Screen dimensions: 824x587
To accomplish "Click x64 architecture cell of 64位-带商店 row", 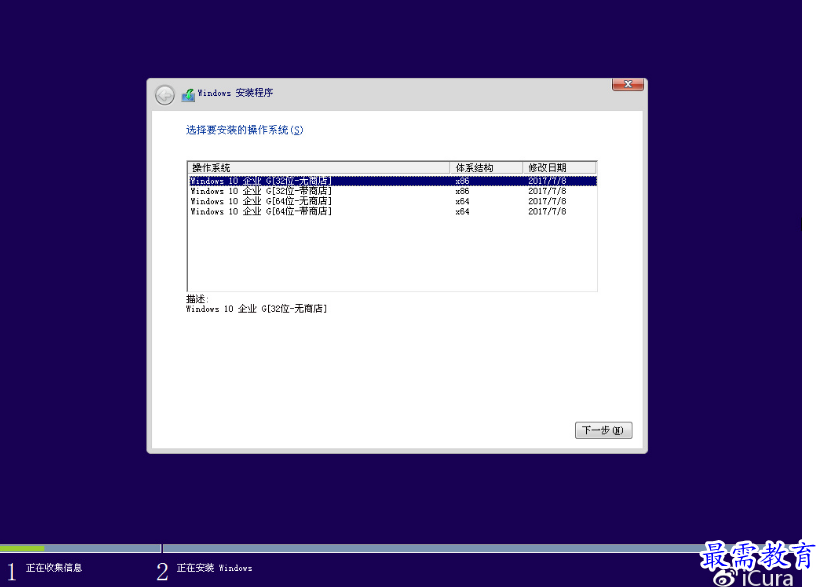I will (462, 211).
